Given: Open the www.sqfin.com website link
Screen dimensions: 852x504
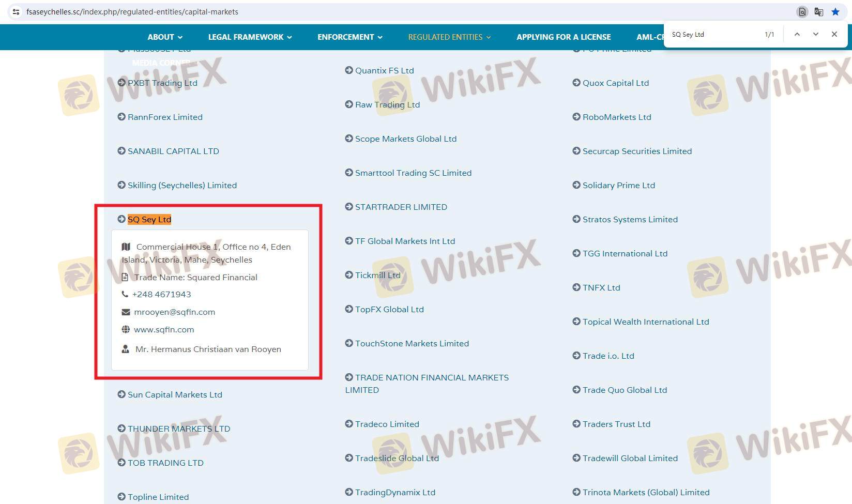Looking at the screenshot, I should click(x=164, y=329).
